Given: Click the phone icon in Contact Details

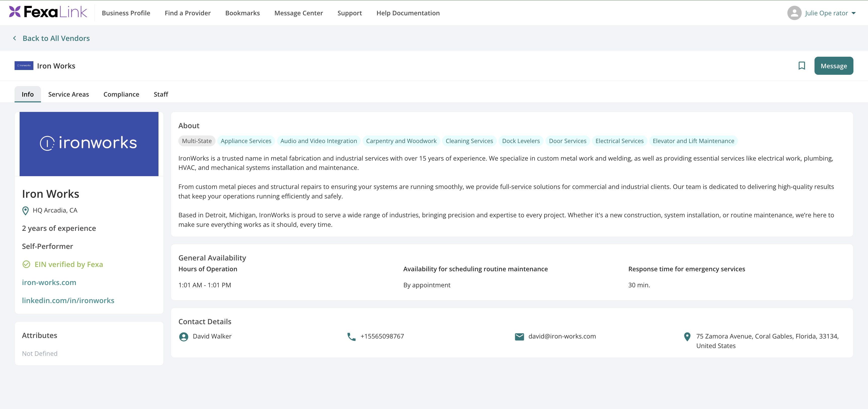Looking at the screenshot, I should [x=351, y=337].
